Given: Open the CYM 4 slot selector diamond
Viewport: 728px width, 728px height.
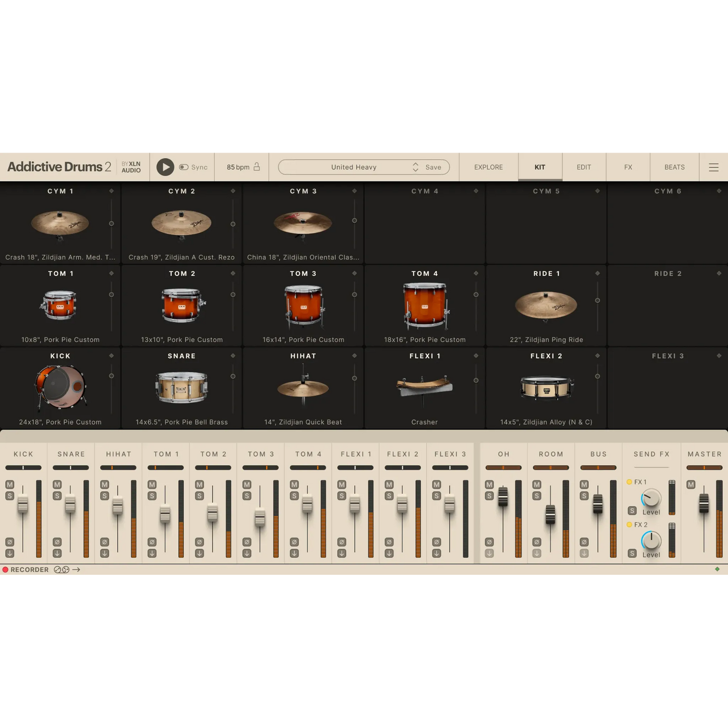Looking at the screenshot, I should 476,191.
